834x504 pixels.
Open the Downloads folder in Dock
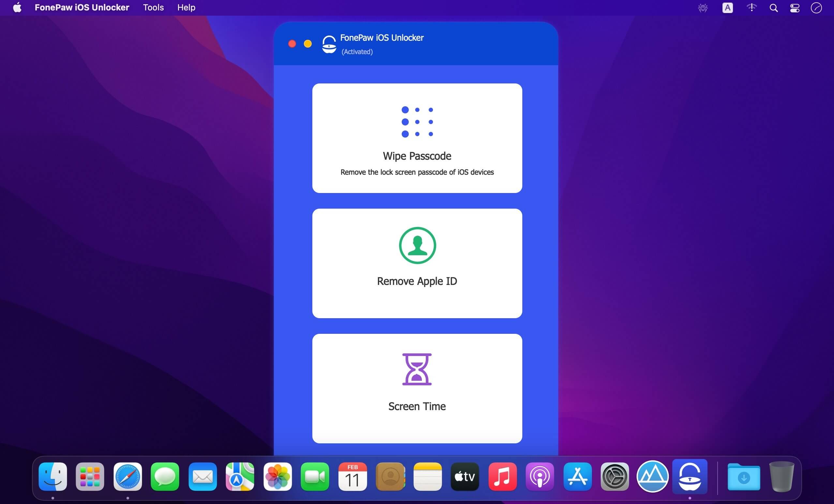(744, 477)
